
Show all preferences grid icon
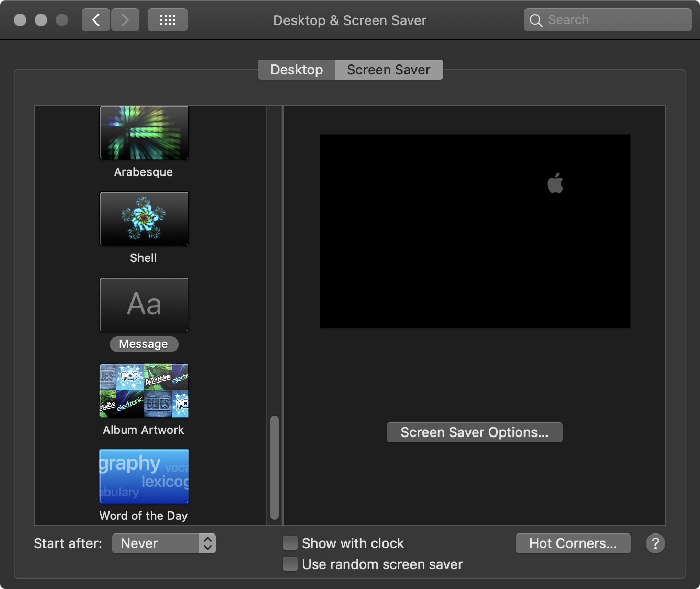168,20
